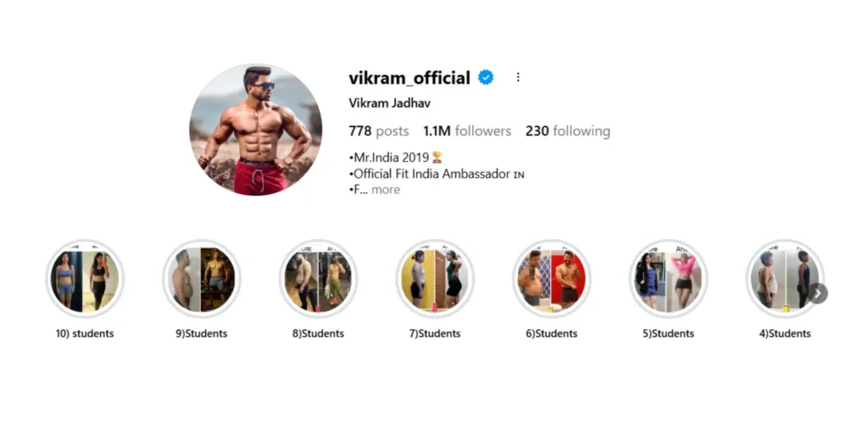This screenshot has width=868, height=426.
Task: Open the "10) students" story highlight
Action: click(x=85, y=279)
